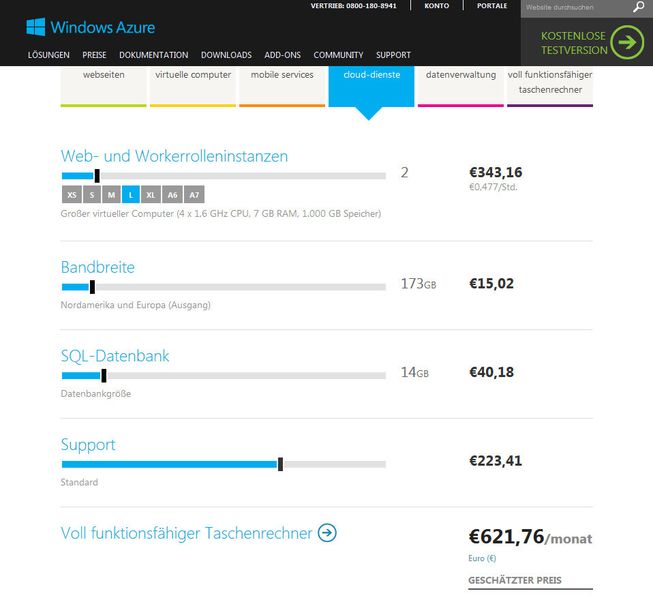Click the Geschätzter Preis label
Viewport: 653px width, 600px height.
pos(515,580)
